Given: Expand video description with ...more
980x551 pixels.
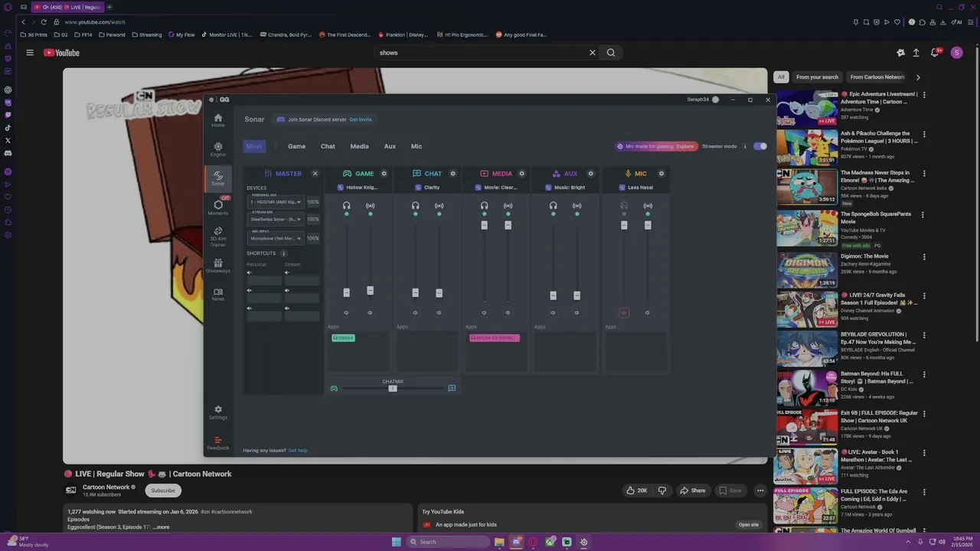Looking at the screenshot, I should click(x=162, y=527).
